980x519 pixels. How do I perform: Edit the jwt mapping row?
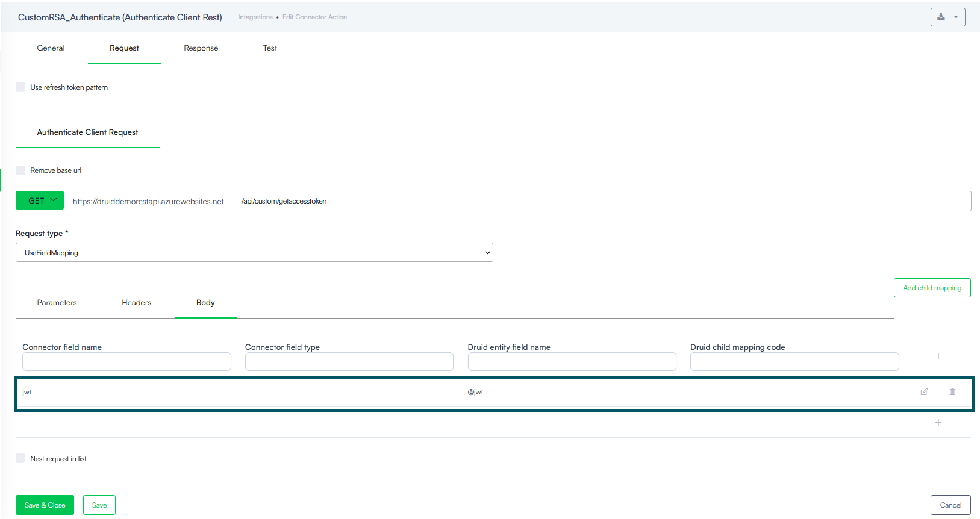click(924, 392)
